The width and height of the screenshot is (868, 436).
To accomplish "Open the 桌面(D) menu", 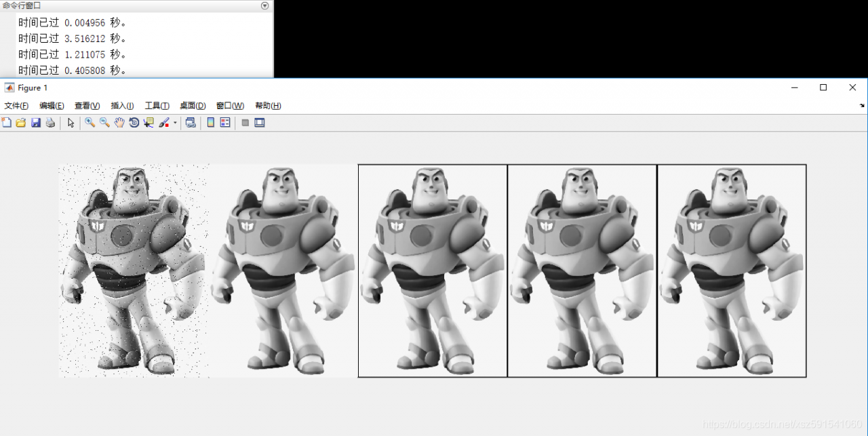I will point(193,106).
